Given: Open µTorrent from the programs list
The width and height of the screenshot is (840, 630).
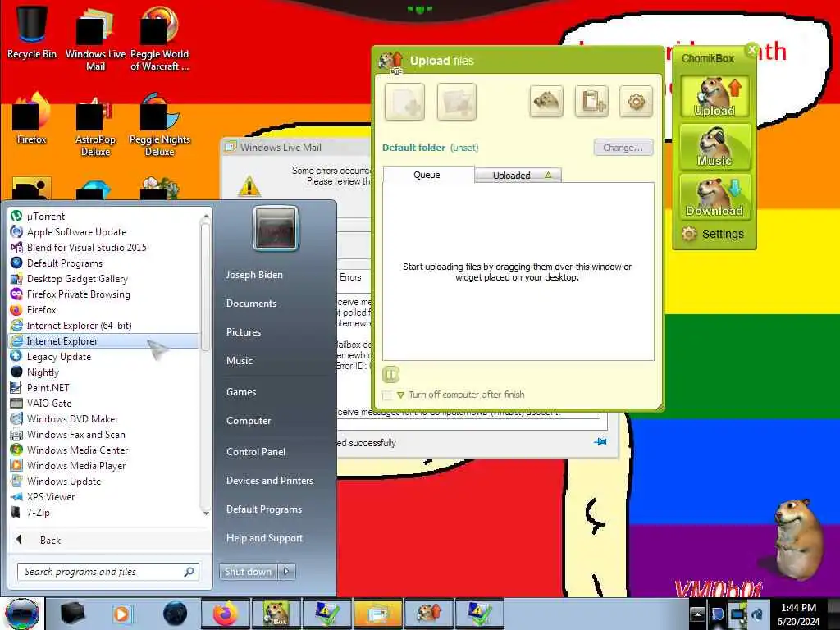Looking at the screenshot, I should tap(104, 217).
